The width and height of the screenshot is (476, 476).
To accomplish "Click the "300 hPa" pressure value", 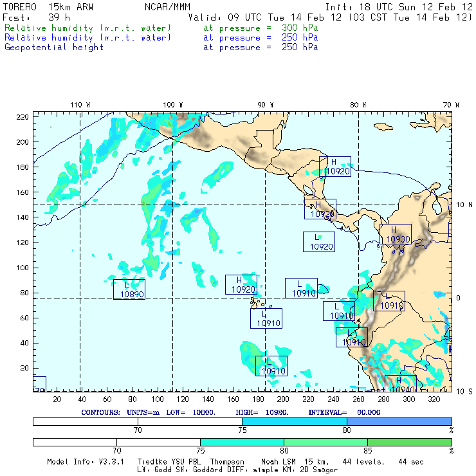I will click(x=300, y=28).
